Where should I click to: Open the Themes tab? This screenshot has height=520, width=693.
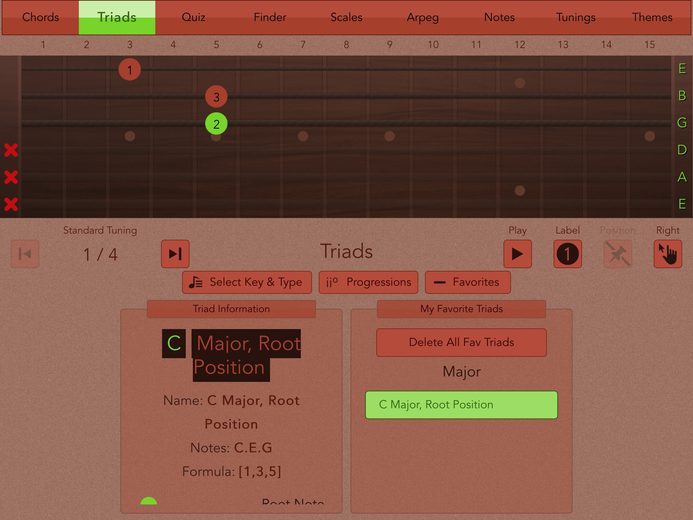[x=652, y=17]
